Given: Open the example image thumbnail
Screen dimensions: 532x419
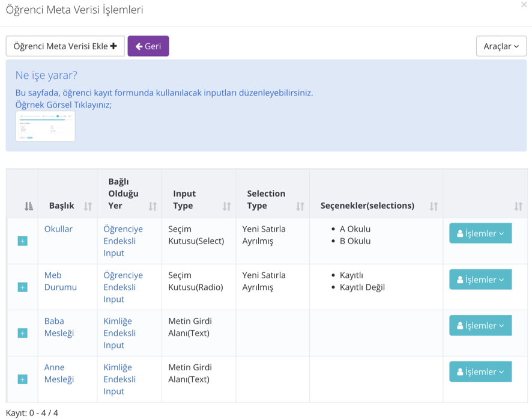Looking at the screenshot, I should pyautogui.click(x=45, y=126).
